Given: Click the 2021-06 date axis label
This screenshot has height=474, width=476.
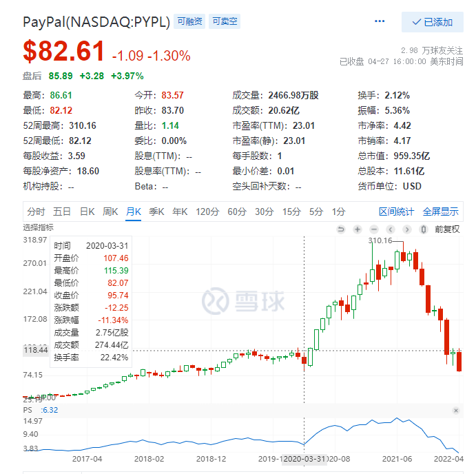Looking at the screenshot, I should pos(397,459).
